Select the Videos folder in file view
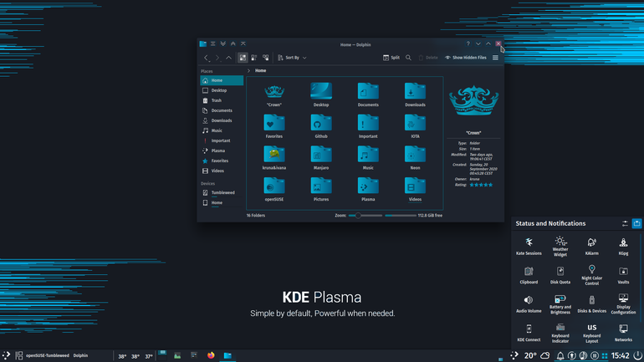644x362 pixels. pos(415,190)
